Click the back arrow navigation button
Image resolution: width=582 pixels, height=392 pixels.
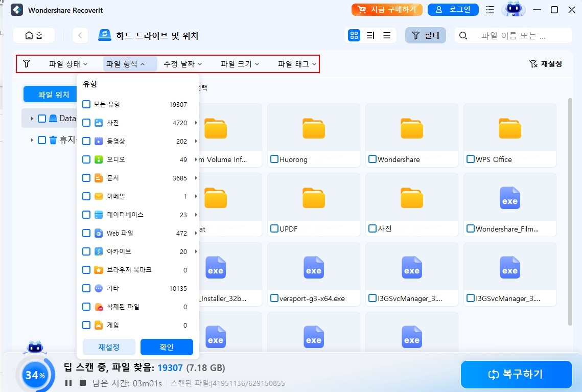tap(80, 35)
